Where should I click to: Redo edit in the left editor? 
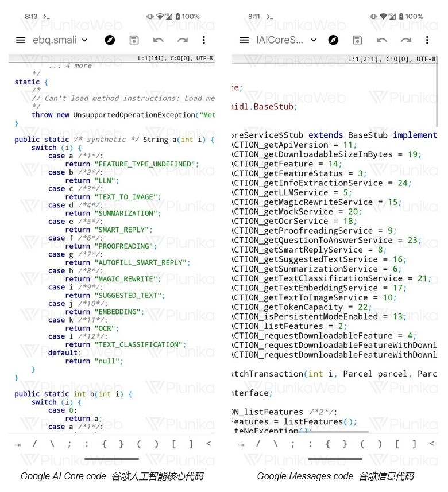(182, 40)
